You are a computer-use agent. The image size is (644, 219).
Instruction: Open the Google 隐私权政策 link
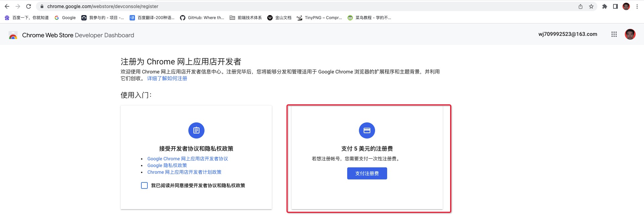167,165
